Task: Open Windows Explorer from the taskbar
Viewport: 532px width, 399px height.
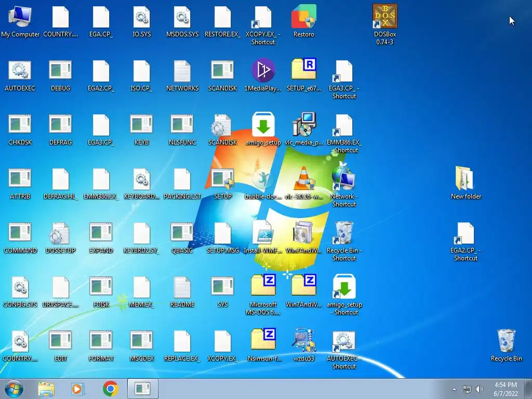Action: pyautogui.click(x=46, y=389)
